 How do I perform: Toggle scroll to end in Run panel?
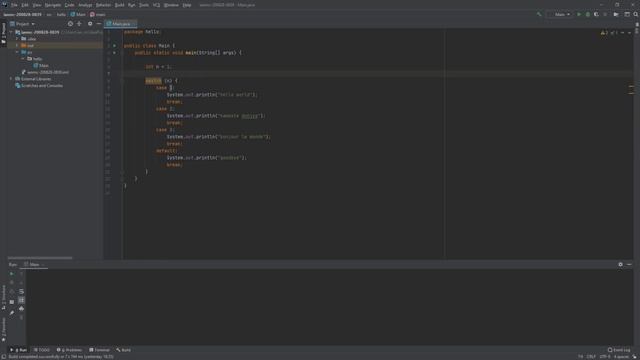(21, 300)
